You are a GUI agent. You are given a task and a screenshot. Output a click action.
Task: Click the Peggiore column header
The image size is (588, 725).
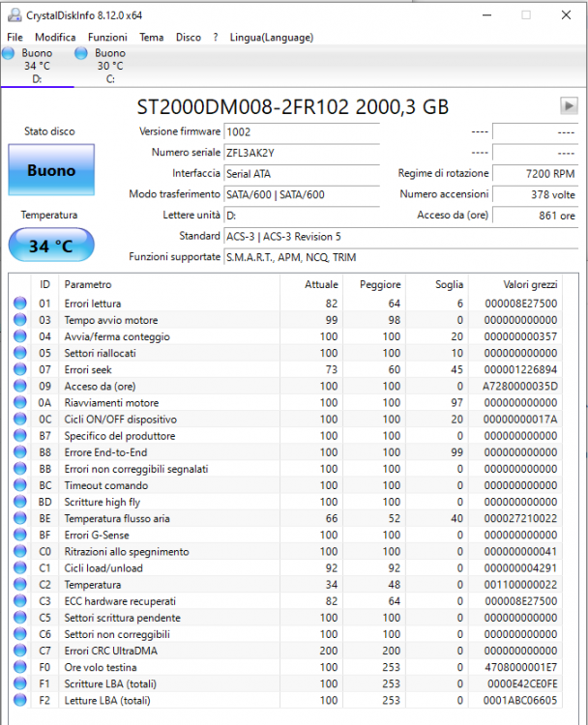374,284
